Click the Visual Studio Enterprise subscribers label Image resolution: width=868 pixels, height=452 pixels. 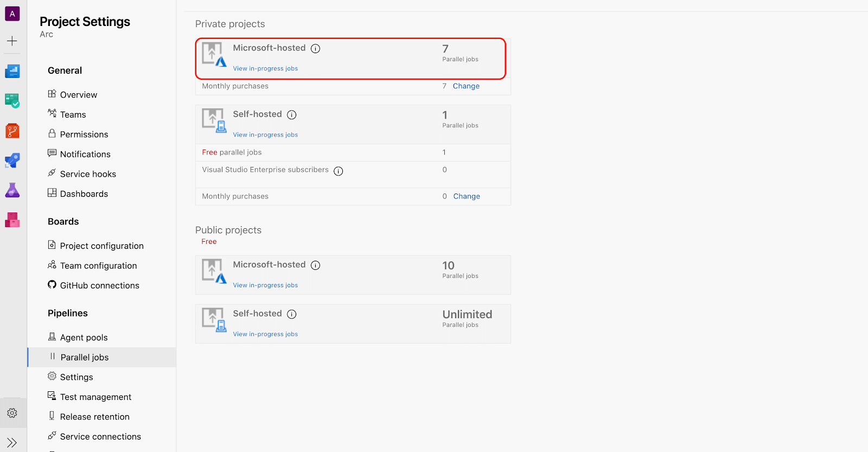(x=265, y=170)
